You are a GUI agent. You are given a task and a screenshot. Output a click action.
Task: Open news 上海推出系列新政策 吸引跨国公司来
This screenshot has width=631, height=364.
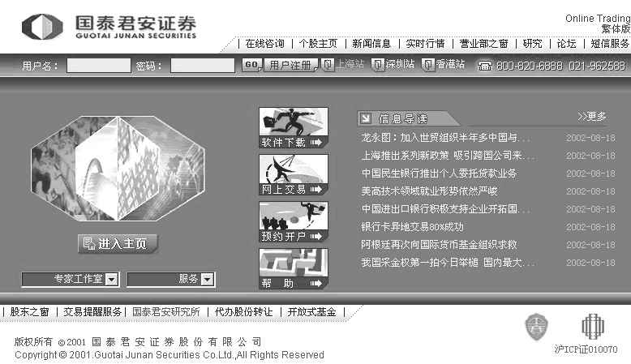pos(448,156)
